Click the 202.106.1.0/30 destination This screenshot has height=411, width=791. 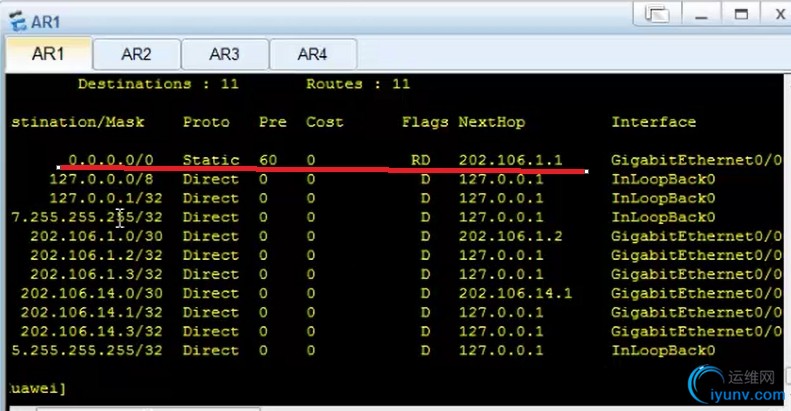tap(96, 236)
